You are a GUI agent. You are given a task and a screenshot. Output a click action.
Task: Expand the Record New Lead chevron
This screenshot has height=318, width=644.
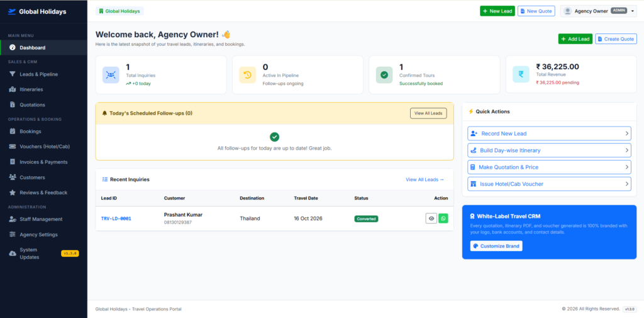tap(627, 133)
